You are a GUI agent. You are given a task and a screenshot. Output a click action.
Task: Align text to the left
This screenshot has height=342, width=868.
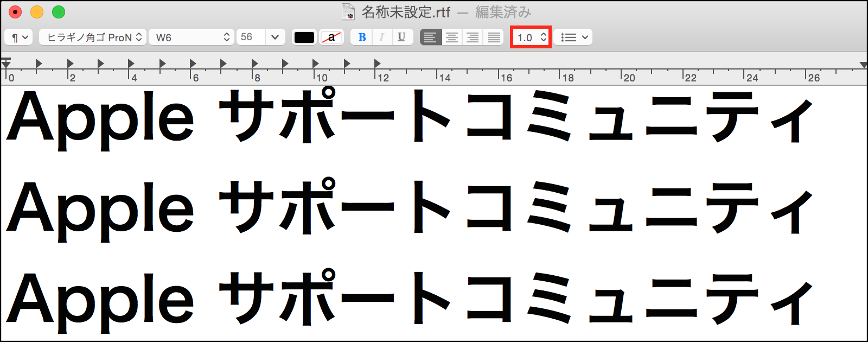tap(430, 37)
